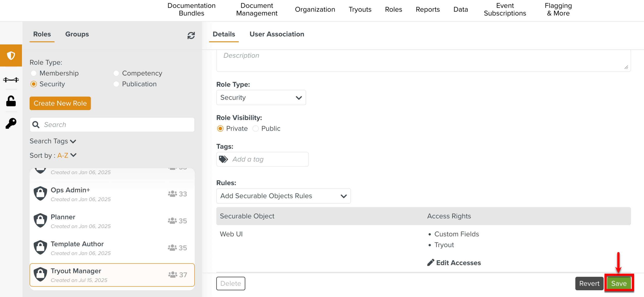The height and width of the screenshot is (297, 644).
Task: Switch to the User Association tab
Action: tap(277, 34)
